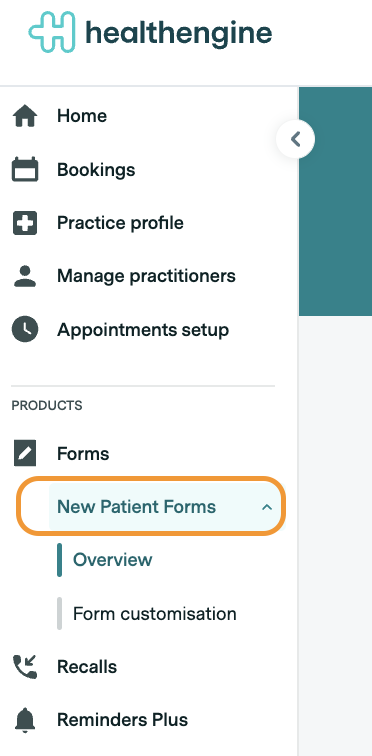Open Form customisation sub-item

pos(155,614)
